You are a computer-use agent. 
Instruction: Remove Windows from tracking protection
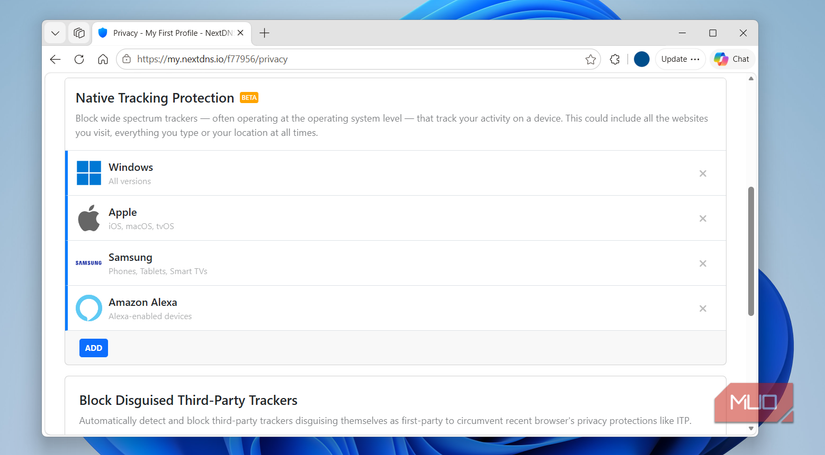click(702, 174)
